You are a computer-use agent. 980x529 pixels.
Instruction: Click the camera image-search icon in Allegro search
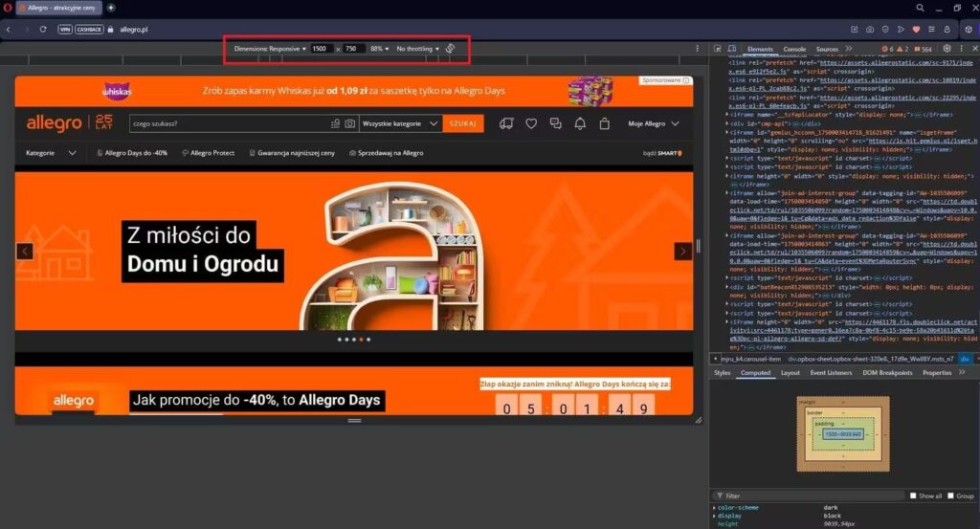coord(350,123)
